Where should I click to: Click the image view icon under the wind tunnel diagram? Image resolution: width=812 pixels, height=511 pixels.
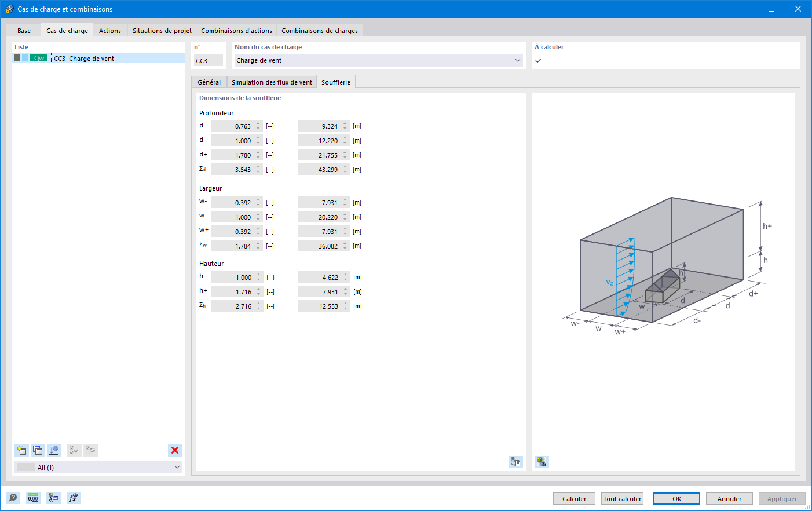click(542, 462)
